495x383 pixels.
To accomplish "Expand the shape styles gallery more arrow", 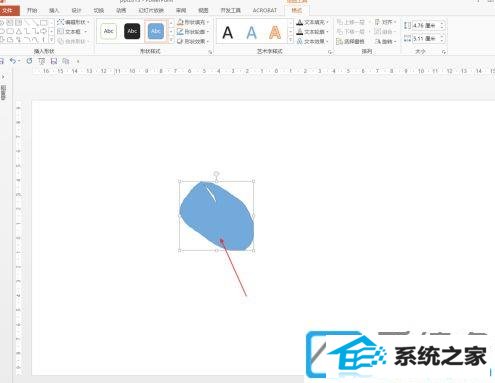I will click(x=171, y=40).
